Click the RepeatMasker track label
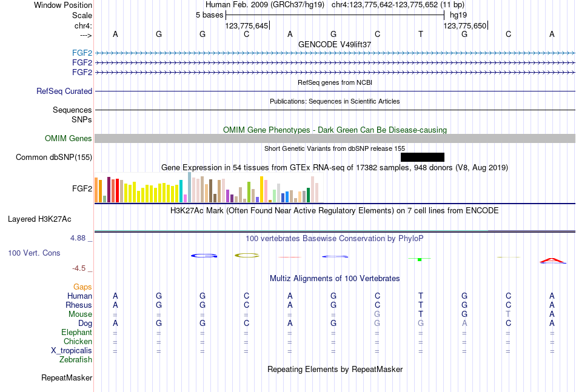Viewport: 576px width, 392px height. pyautogui.click(x=67, y=377)
